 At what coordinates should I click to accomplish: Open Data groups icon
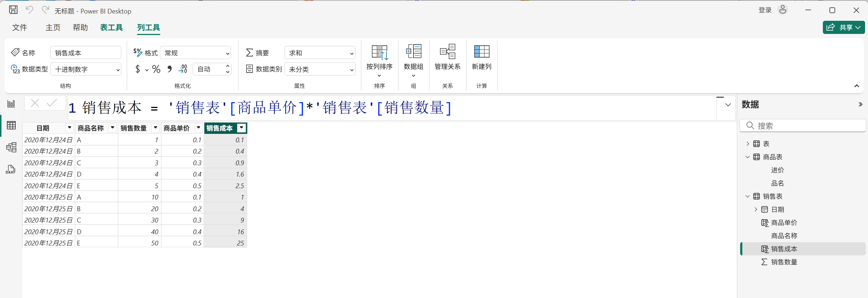[414, 52]
